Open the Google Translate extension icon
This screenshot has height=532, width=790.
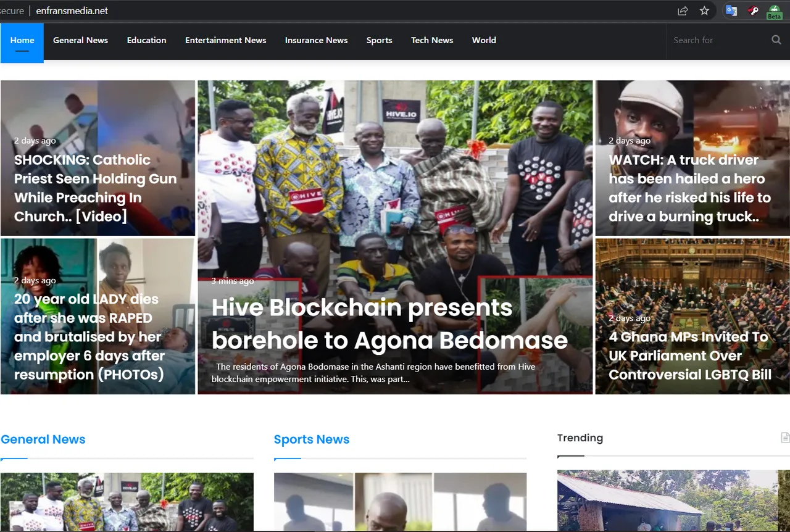pyautogui.click(x=731, y=10)
